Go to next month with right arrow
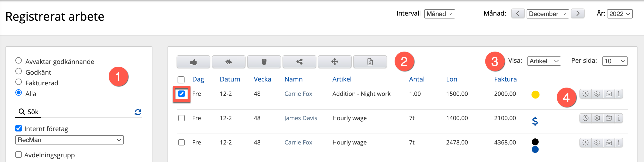 578,14
